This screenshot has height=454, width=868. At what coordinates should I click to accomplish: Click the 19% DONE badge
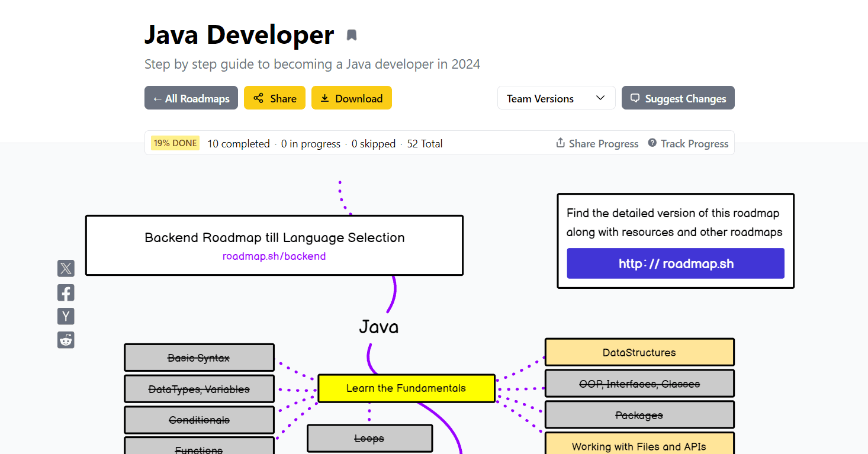(x=175, y=143)
